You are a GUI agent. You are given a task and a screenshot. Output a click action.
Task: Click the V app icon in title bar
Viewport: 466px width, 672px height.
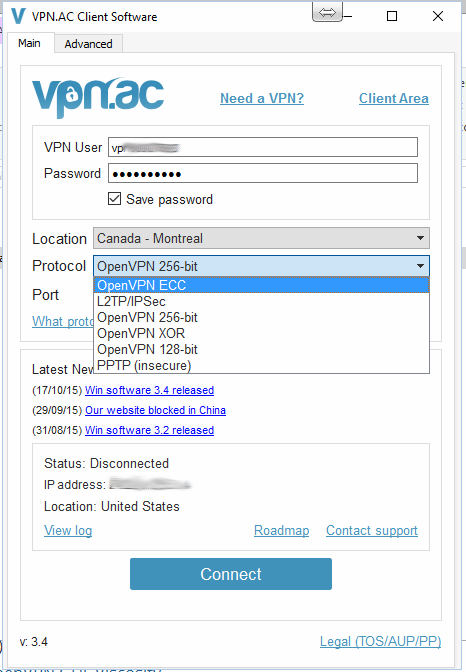[x=18, y=16]
